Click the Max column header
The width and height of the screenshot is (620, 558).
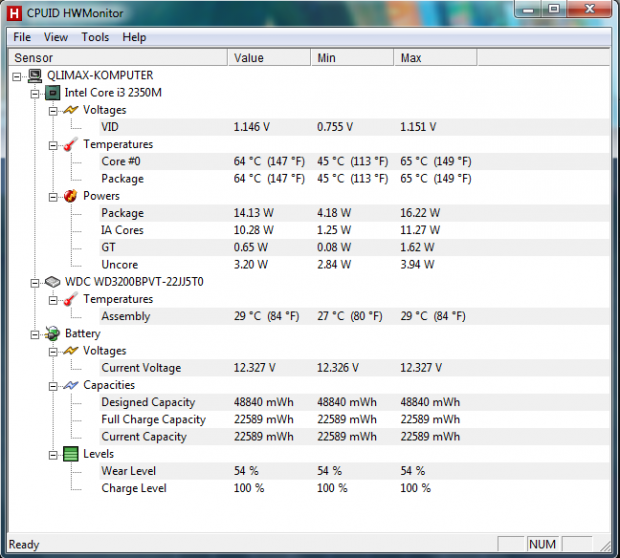[x=435, y=58]
